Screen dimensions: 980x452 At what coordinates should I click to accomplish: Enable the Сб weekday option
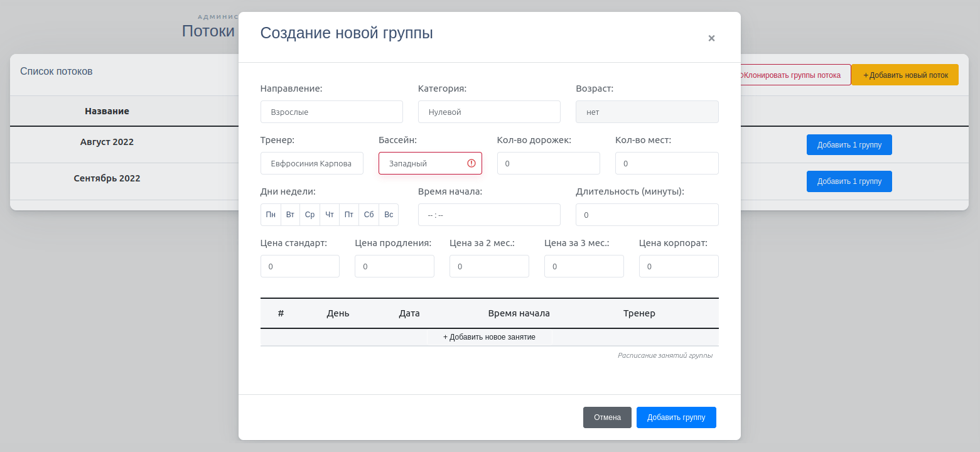click(369, 214)
